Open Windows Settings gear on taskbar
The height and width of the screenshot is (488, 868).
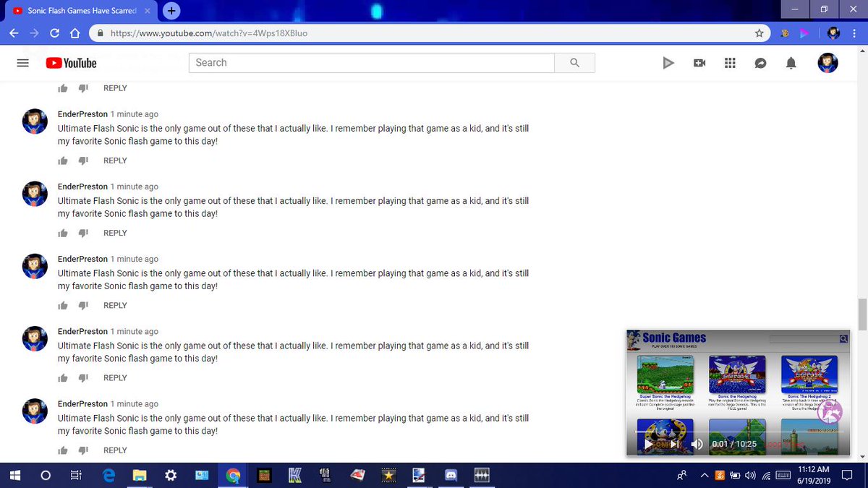(x=171, y=475)
